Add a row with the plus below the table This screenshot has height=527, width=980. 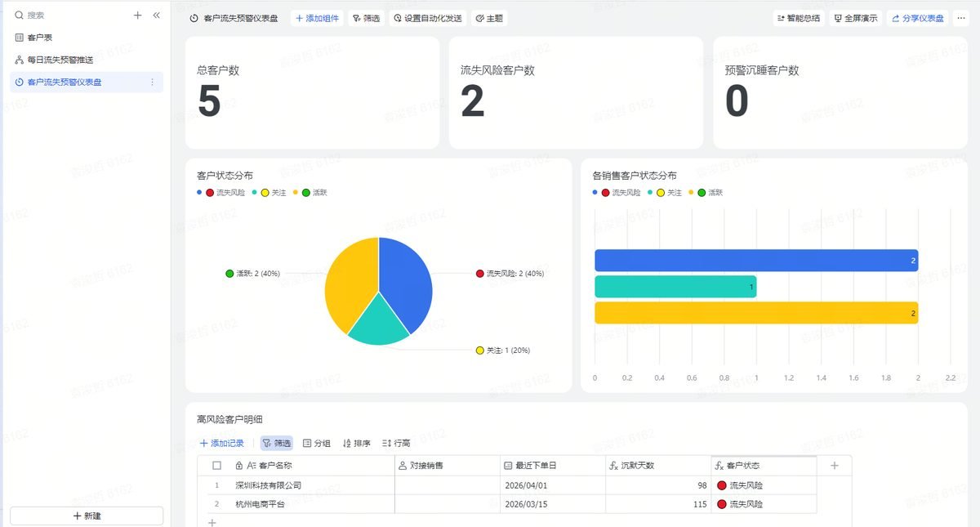(x=212, y=521)
